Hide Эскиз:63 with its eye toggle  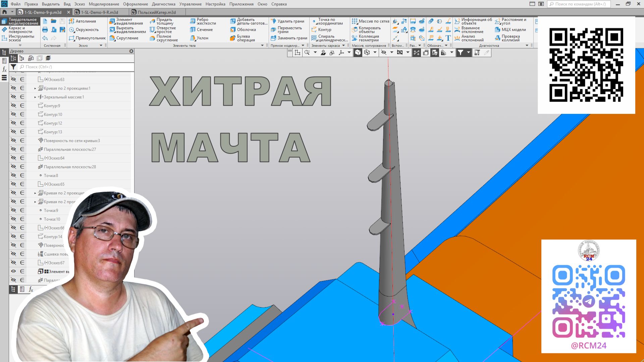click(x=13, y=80)
